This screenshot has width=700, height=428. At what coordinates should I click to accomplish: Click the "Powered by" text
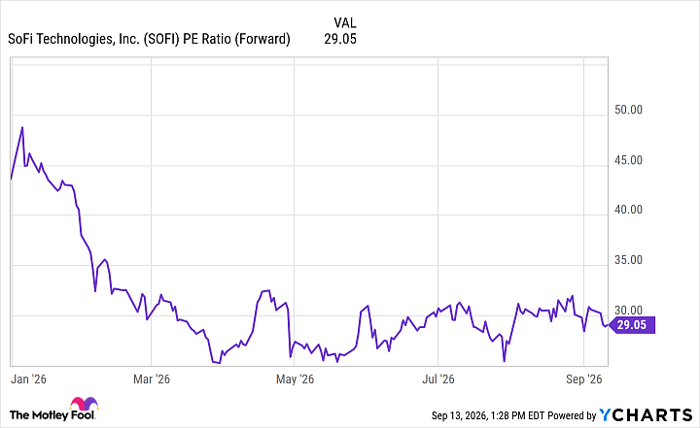pyautogui.click(x=572, y=416)
